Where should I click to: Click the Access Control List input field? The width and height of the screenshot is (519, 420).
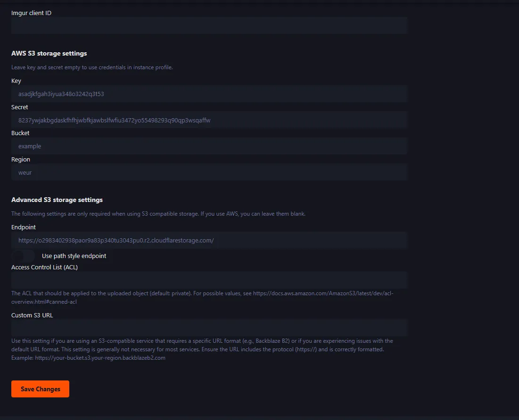click(x=209, y=280)
